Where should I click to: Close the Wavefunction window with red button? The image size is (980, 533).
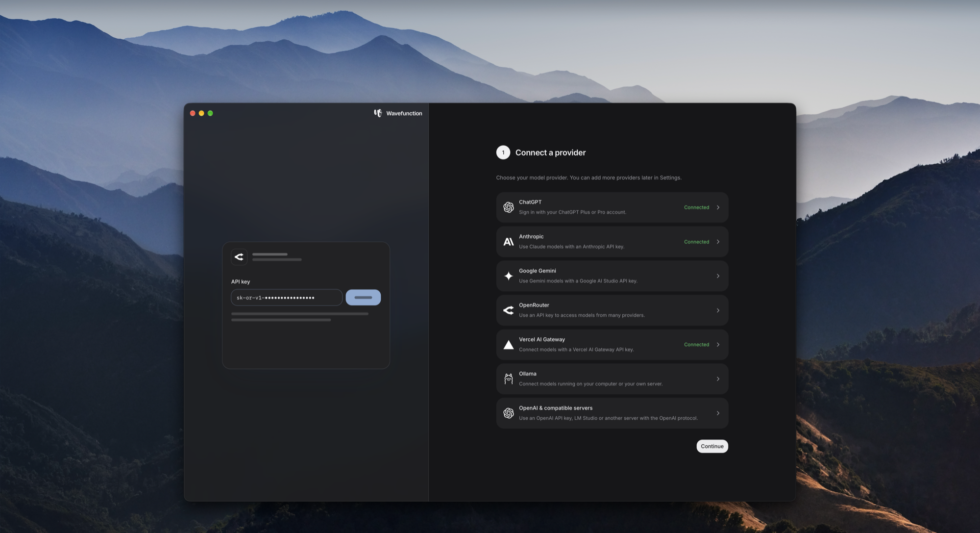pyautogui.click(x=193, y=113)
